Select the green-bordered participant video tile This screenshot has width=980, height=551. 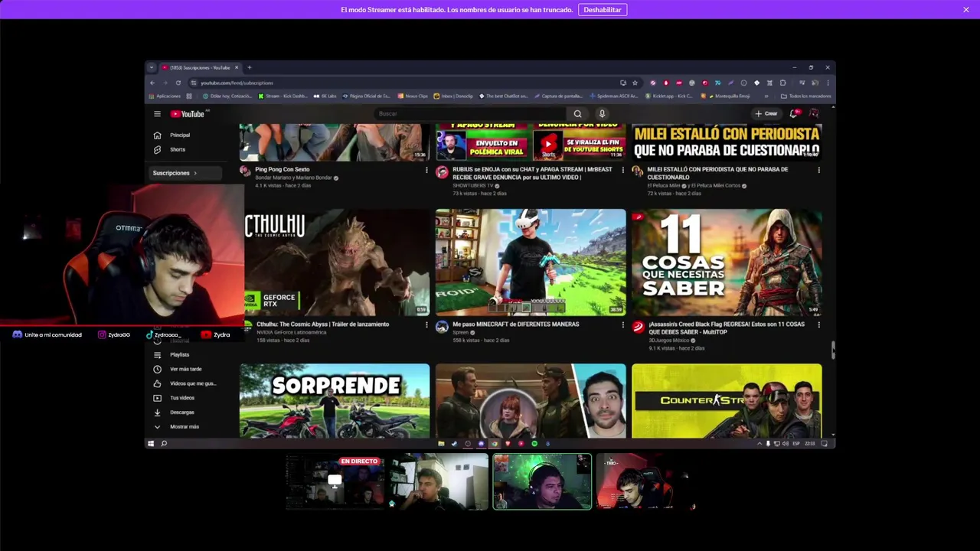542,481
